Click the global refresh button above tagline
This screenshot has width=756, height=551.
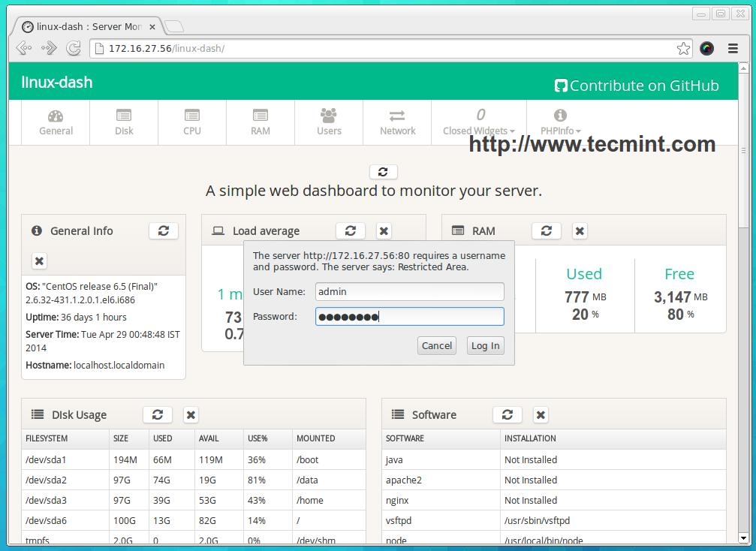pos(383,172)
